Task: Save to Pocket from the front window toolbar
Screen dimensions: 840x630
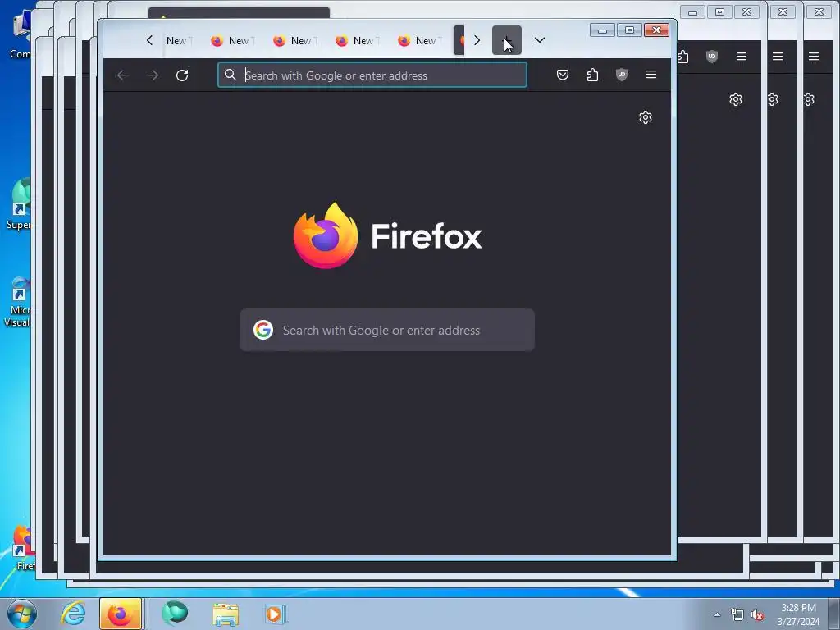Action: 563,75
